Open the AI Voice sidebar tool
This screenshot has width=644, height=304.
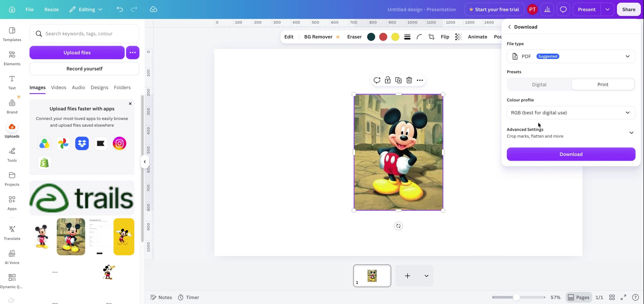12,257
